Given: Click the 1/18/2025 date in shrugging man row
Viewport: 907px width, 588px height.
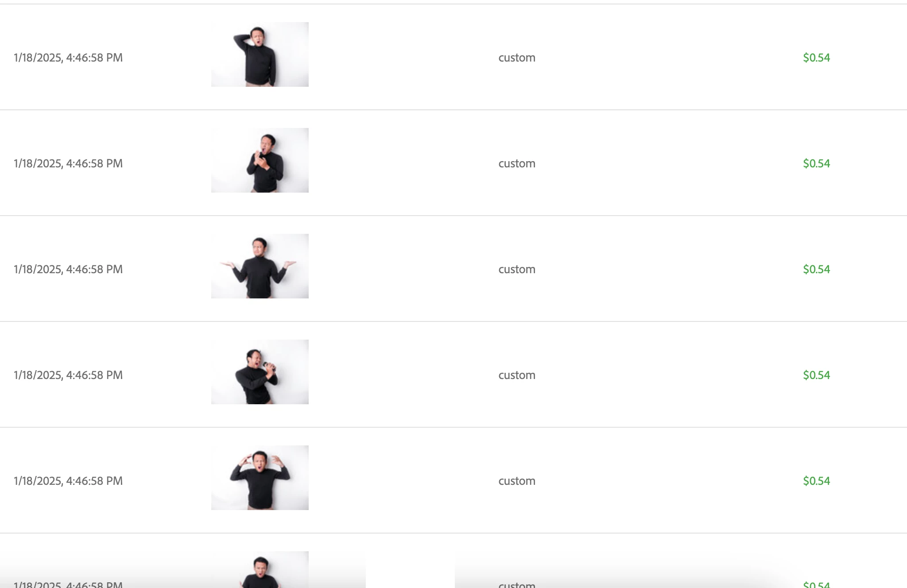Looking at the screenshot, I should [38, 269].
